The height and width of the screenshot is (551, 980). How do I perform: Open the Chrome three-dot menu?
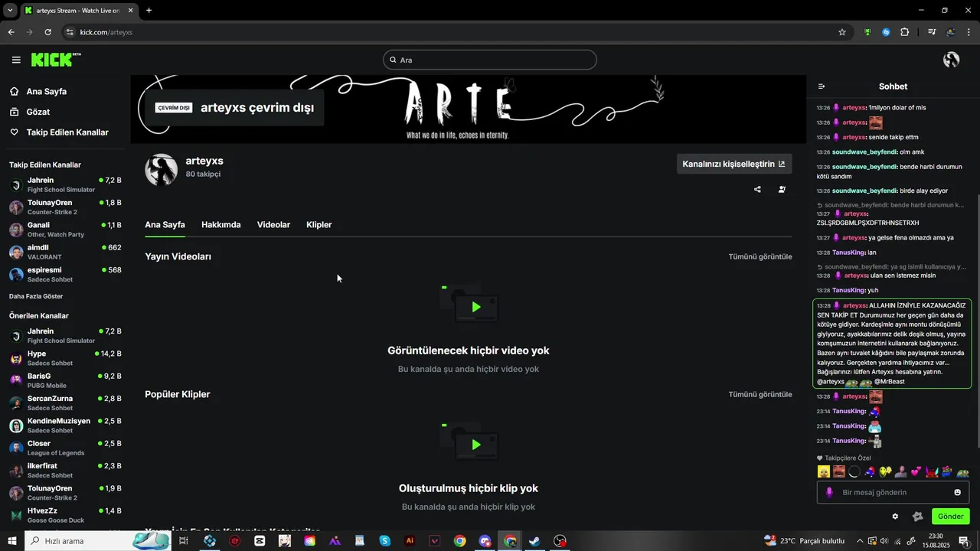(969, 32)
